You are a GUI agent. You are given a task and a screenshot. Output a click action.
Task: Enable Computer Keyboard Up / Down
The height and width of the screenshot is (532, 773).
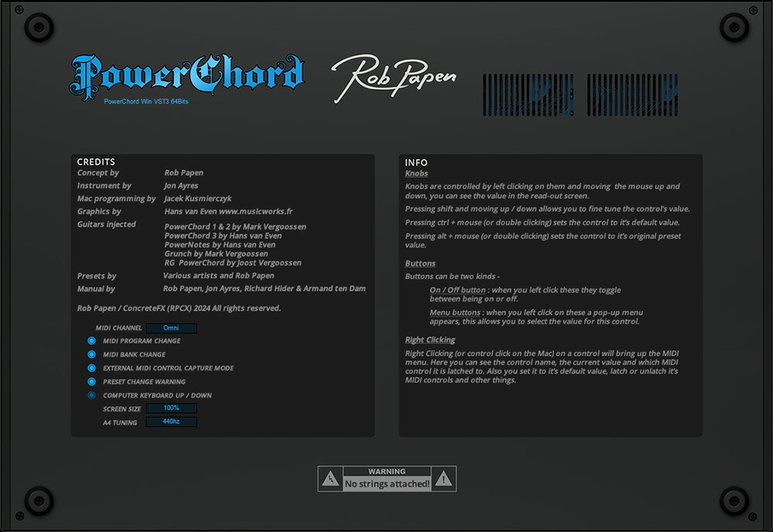pos(92,395)
